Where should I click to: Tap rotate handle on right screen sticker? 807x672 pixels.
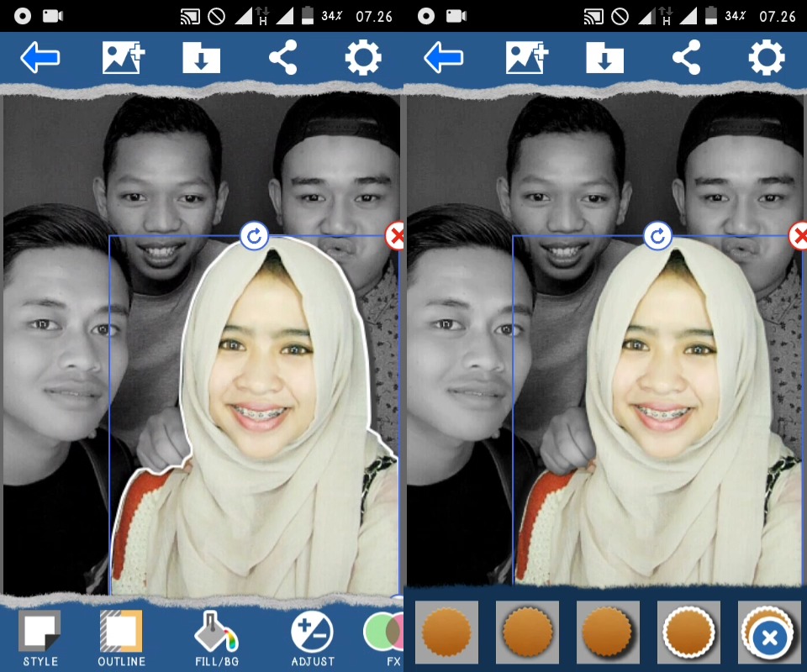coord(657,237)
